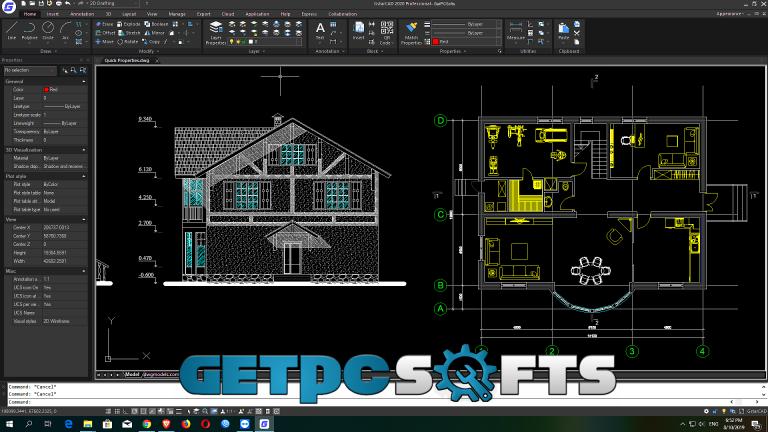The width and height of the screenshot is (768, 432).
Task: Toggle layer lock icon in layer dropdown
Action: pos(244,42)
